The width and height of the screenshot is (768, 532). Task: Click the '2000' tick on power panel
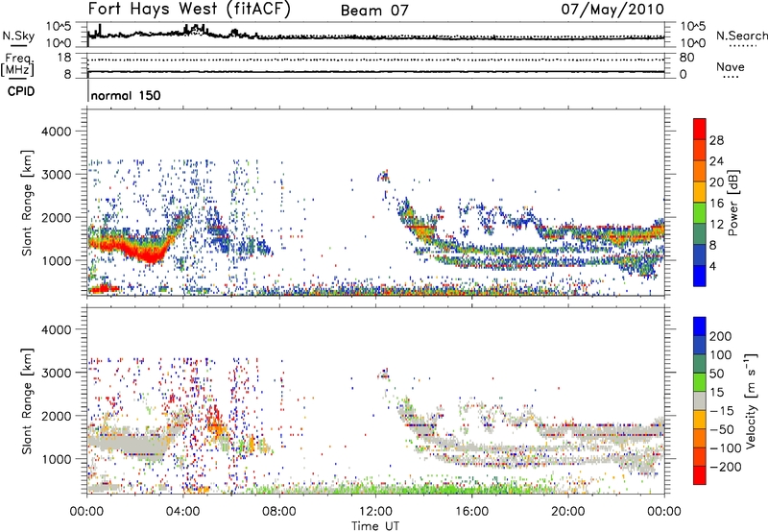click(x=57, y=217)
